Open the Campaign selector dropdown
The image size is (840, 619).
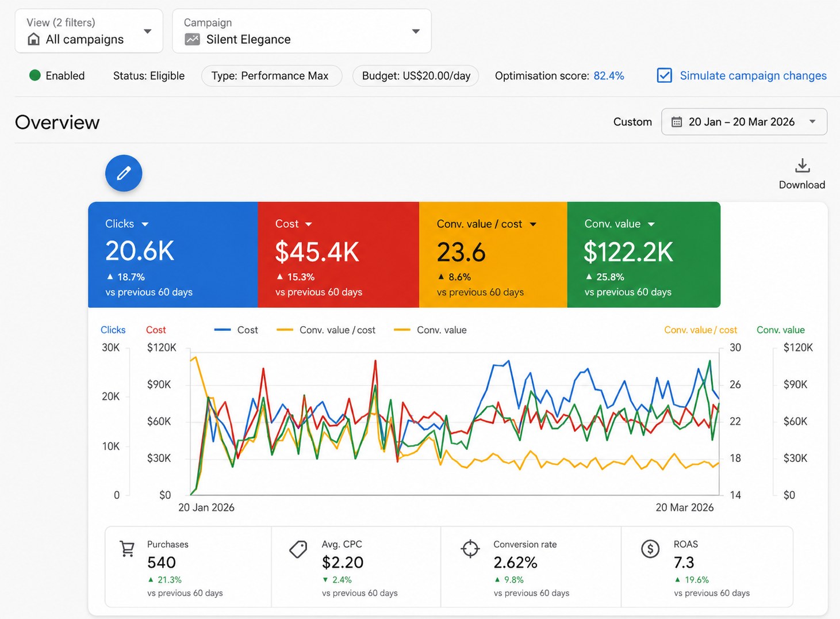[x=302, y=31]
